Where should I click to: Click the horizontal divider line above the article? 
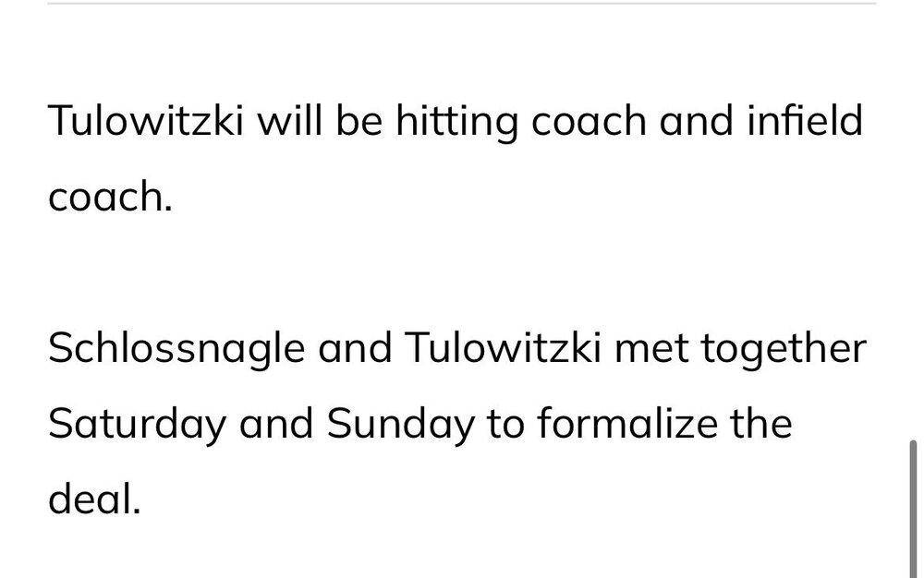point(462,4)
